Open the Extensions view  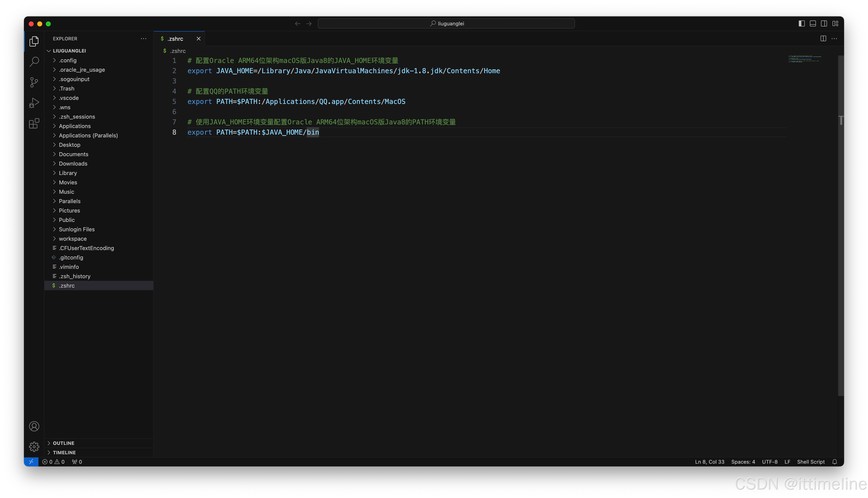click(34, 124)
